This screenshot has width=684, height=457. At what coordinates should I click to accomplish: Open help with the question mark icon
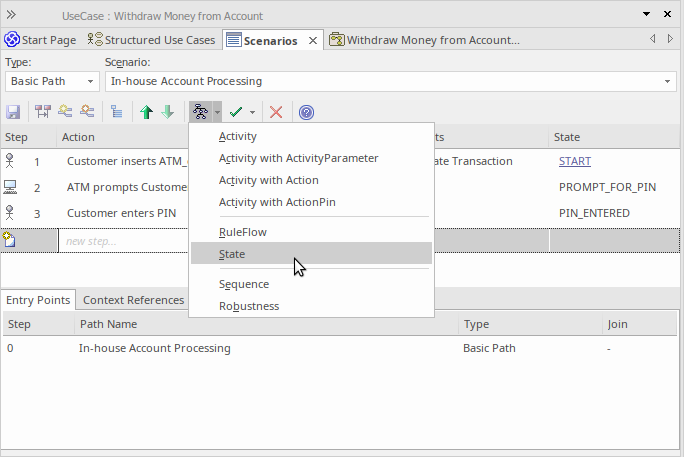(306, 112)
